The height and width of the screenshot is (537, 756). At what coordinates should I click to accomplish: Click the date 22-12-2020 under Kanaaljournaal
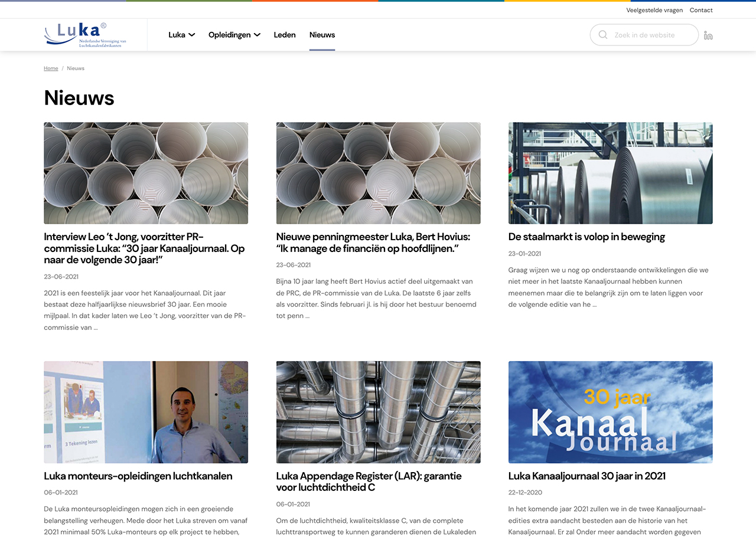[525, 493]
